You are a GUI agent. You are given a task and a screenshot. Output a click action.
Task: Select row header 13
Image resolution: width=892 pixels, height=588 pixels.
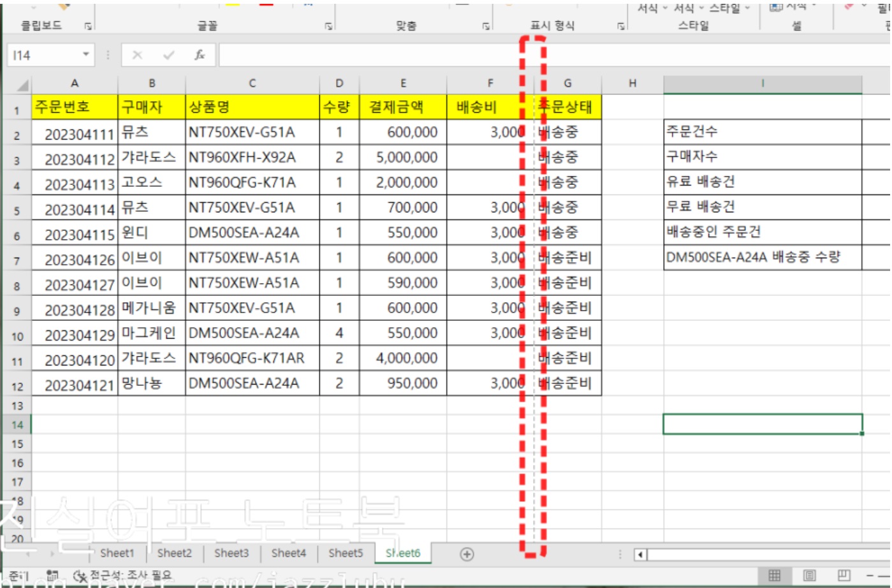point(17,406)
